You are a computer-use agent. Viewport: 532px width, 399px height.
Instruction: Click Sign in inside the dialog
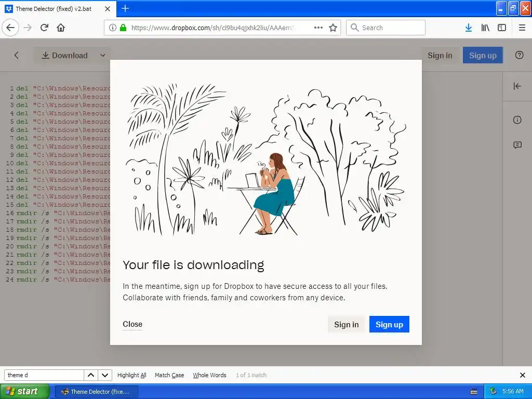point(347,324)
